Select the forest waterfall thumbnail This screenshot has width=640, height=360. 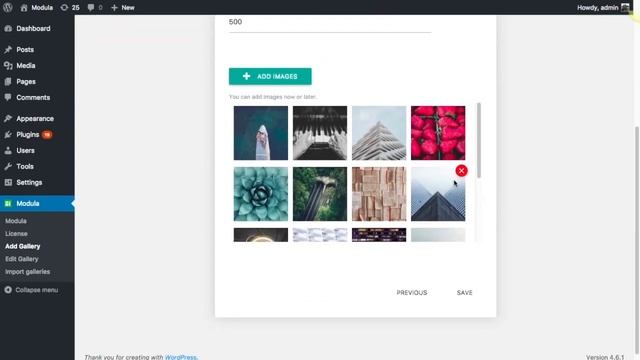pos(320,194)
